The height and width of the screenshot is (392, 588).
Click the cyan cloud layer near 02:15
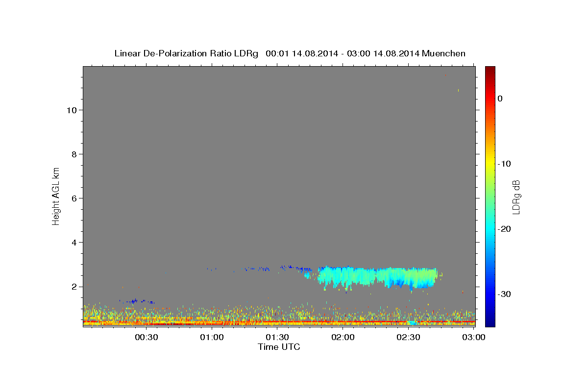click(x=377, y=277)
